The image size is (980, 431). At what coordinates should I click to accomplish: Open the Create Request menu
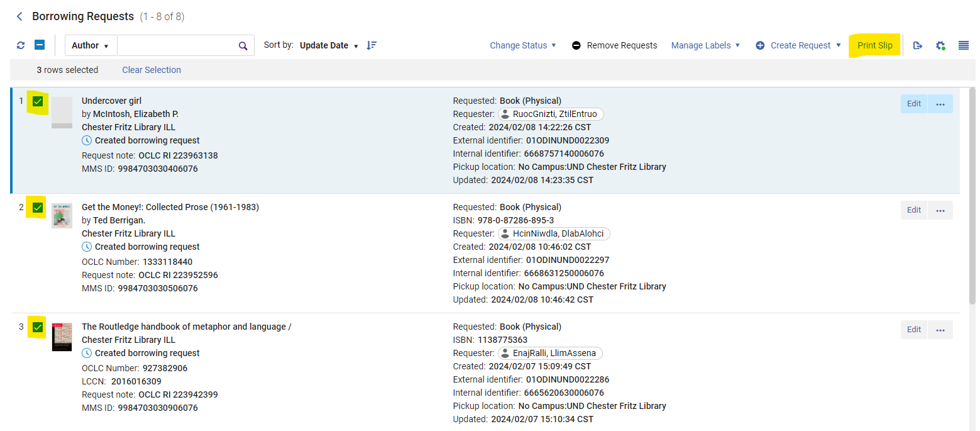[798, 45]
